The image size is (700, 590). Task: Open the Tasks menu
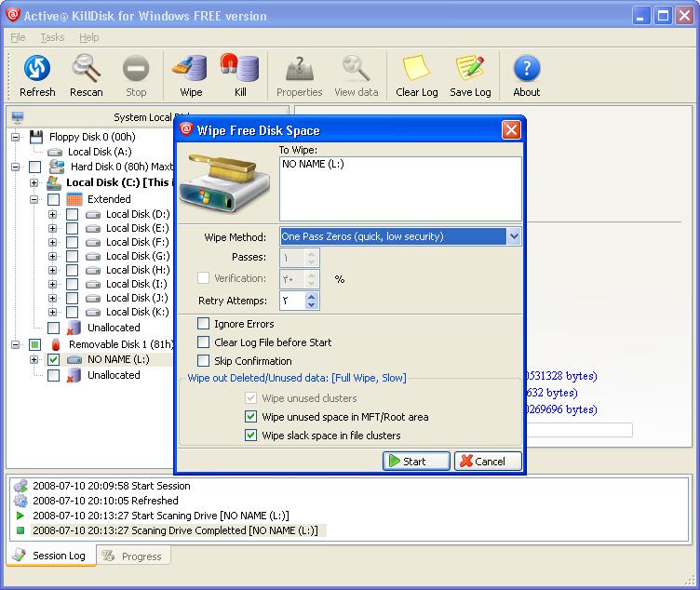pyautogui.click(x=52, y=37)
